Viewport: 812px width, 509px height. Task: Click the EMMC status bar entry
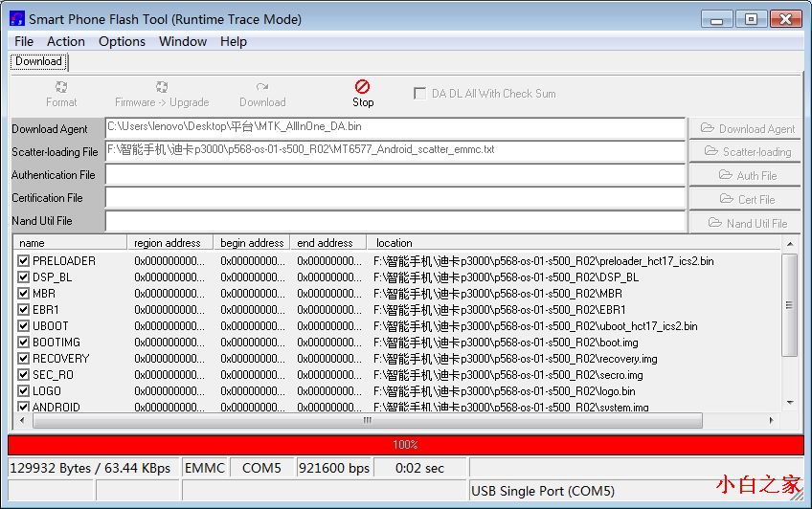click(x=205, y=468)
